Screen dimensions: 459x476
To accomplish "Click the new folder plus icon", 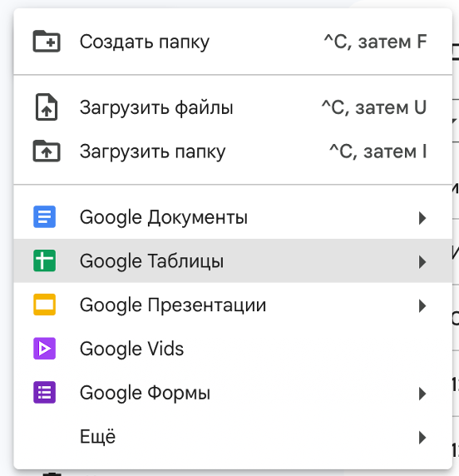I will (x=47, y=42).
